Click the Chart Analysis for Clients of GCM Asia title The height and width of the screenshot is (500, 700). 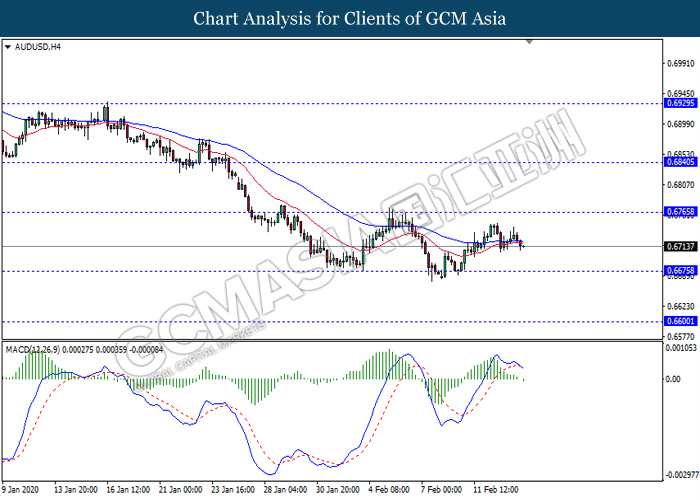click(x=350, y=19)
